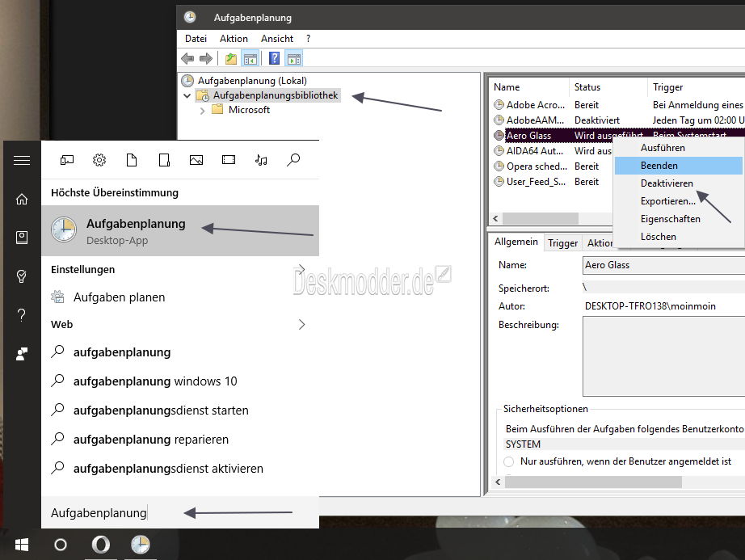Select Aufgabenplanung (Lokal) tree root
The image size is (745, 560).
[x=252, y=80]
